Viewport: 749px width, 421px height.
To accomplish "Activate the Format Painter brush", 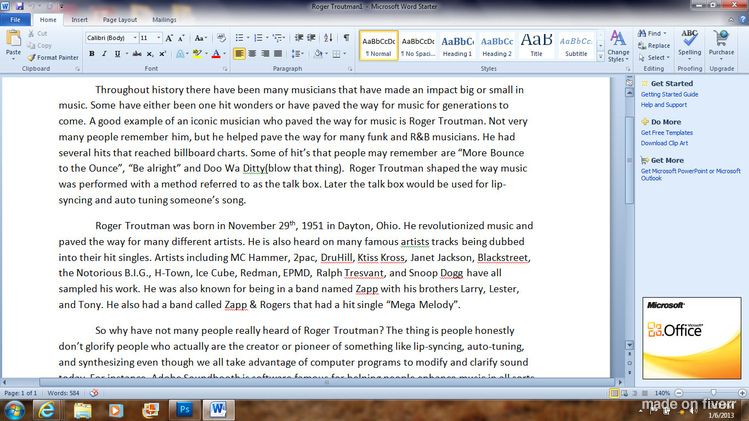I will (x=53, y=57).
